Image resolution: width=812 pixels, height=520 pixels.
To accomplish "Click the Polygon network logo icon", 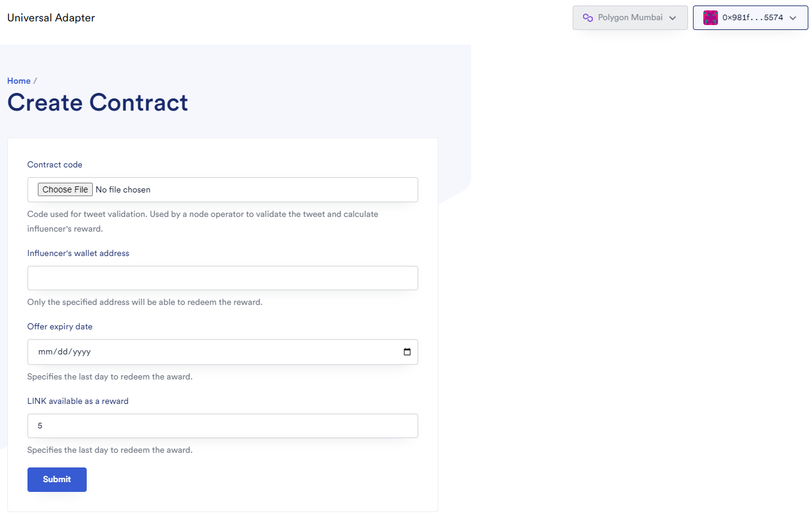I will (588, 18).
